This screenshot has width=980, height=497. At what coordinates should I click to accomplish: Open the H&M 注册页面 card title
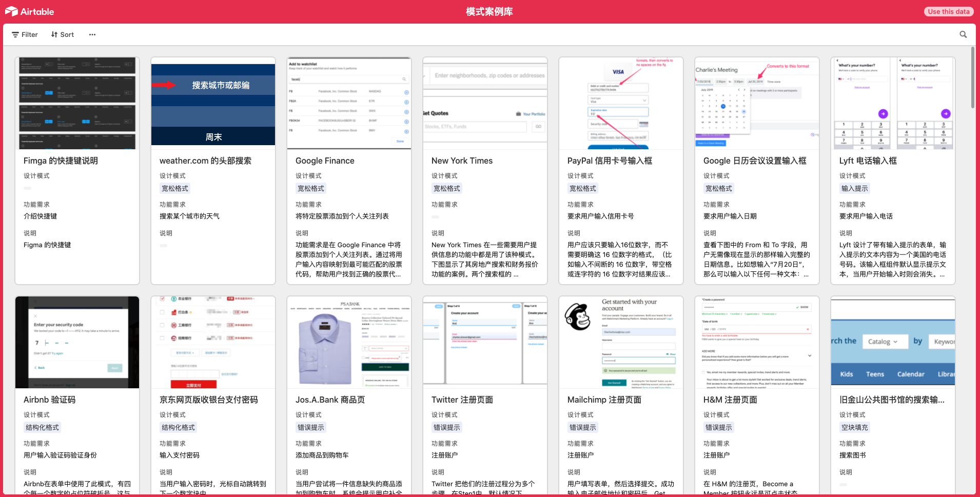tap(730, 400)
